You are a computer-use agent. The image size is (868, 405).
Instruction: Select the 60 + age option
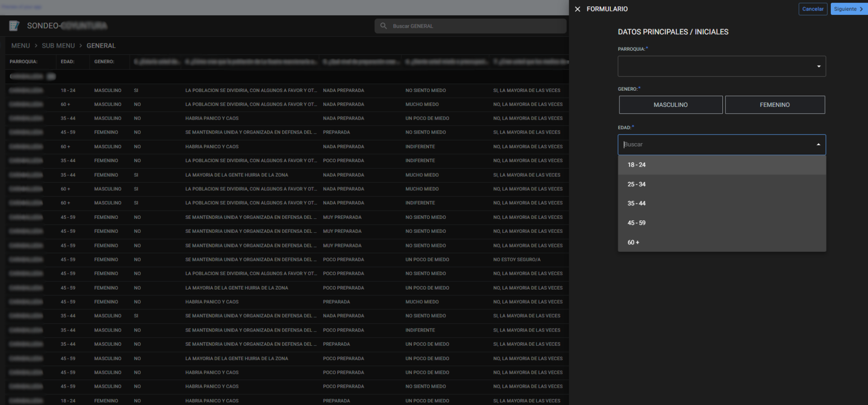pos(633,242)
